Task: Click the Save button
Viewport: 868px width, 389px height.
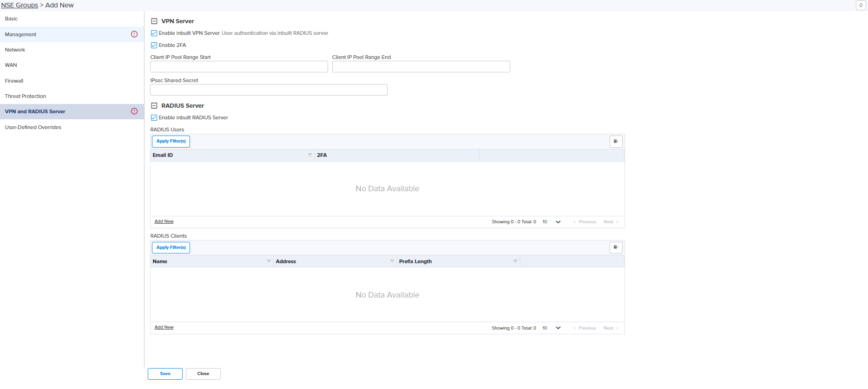Action: 165,374
